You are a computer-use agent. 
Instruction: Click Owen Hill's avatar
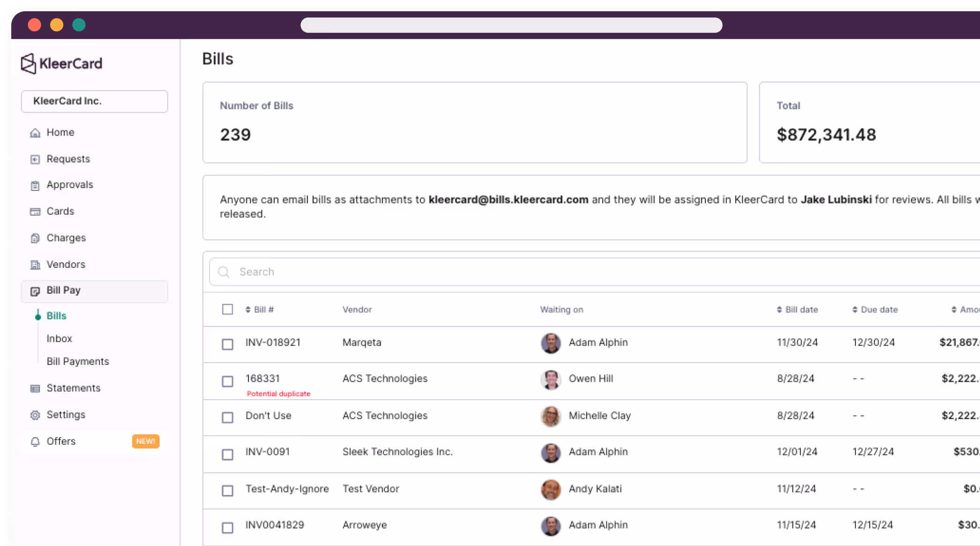pos(551,379)
